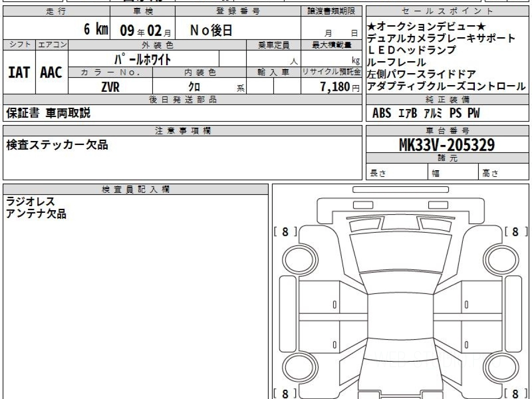532x399 pixels.
Task: Click the リサイクル預託金 header
Action: [x=331, y=73]
